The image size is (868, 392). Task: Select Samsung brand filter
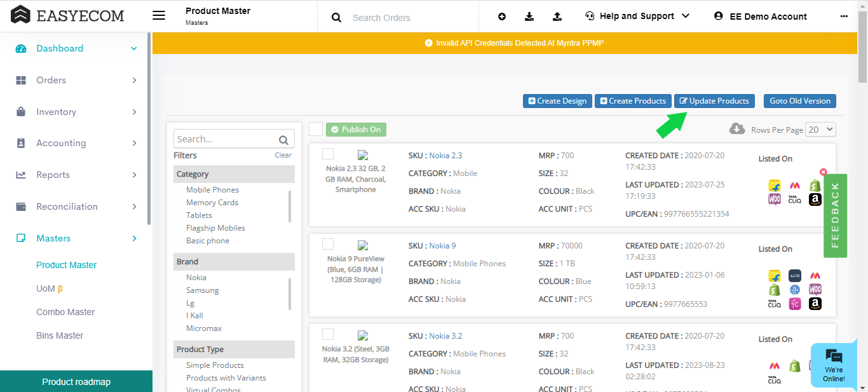pyautogui.click(x=202, y=290)
